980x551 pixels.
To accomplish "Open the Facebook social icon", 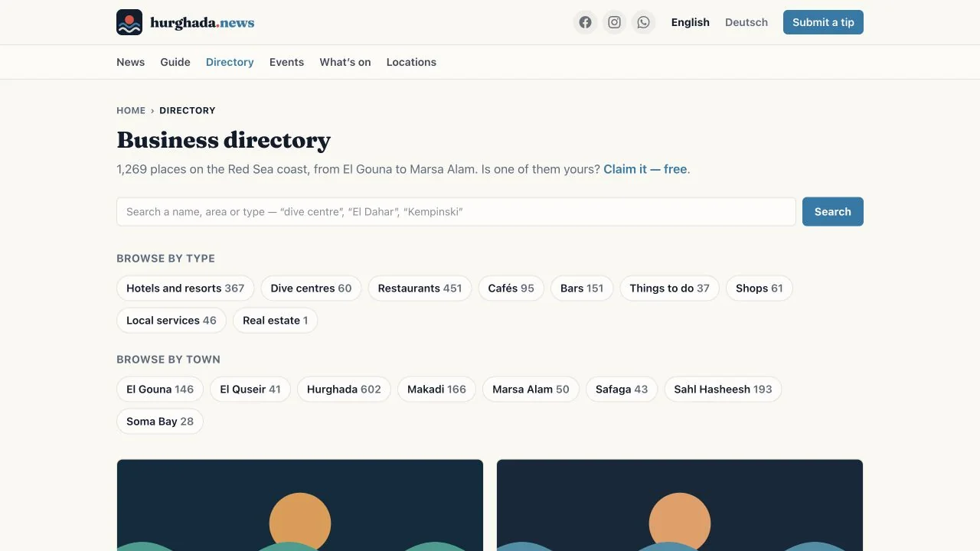I will 585,22.
